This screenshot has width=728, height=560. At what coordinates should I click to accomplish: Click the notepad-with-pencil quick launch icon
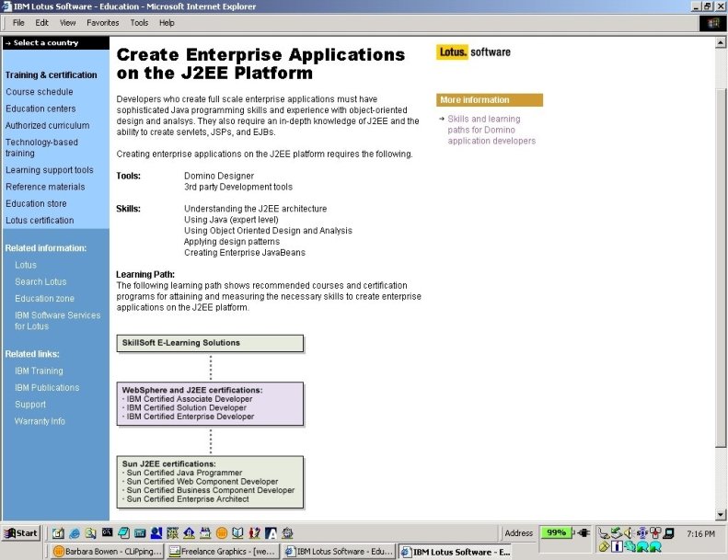coord(58,533)
